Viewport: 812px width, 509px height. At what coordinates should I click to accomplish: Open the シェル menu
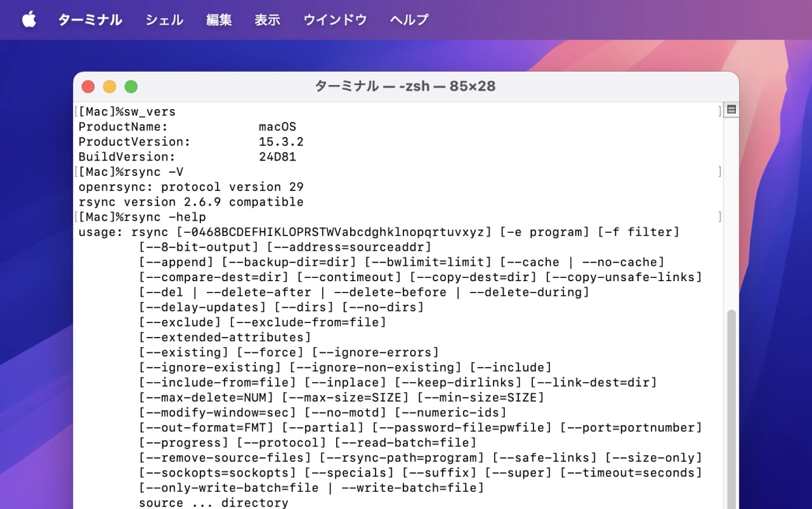pyautogui.click(x=164, y=20)
